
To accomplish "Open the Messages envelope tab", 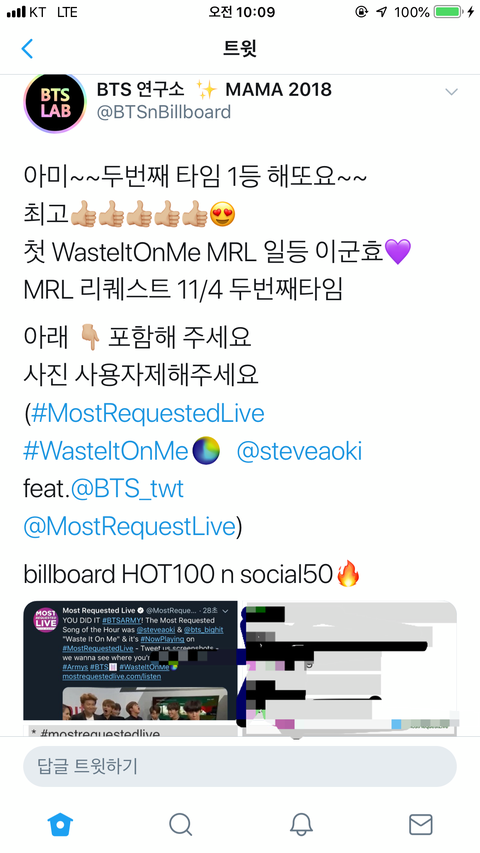I will tap(421, 824).
